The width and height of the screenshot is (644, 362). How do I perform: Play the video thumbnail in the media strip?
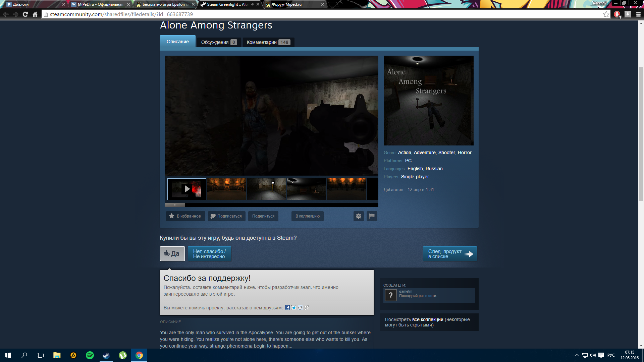pyautogui.click(x=187, y=189)
